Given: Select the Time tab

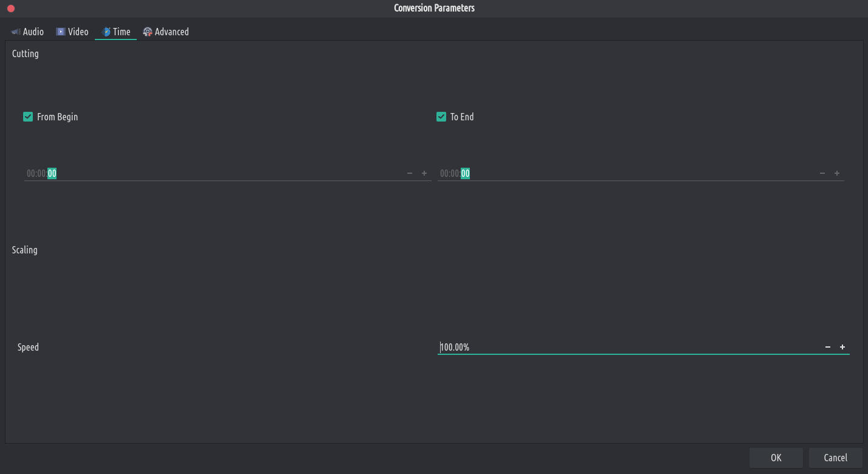Looking at the screenshot, I should pos(115,32).
